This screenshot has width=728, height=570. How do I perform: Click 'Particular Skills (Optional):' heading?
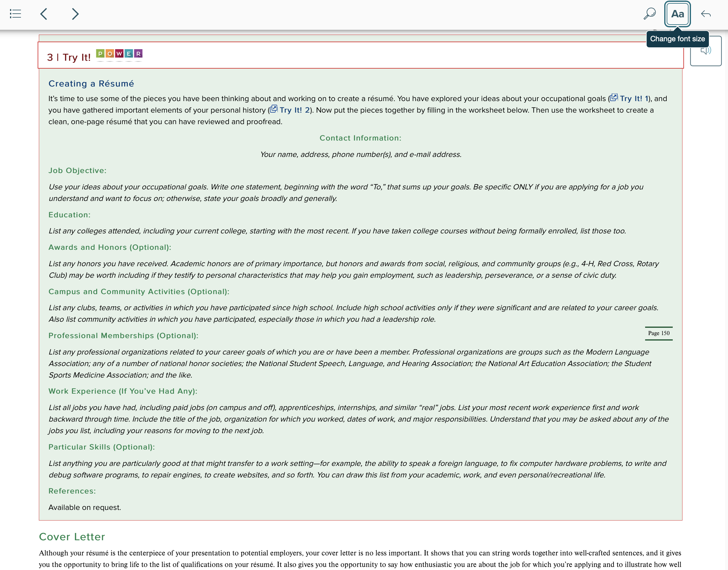(102, 447)
